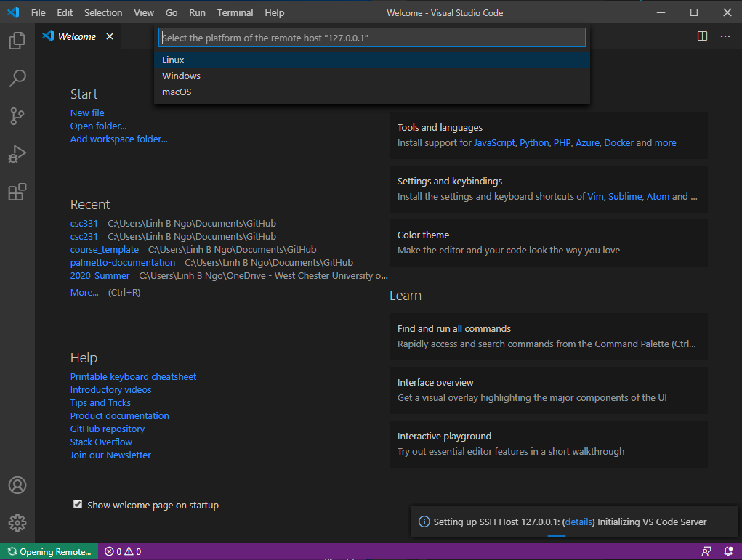Open the View menu
The image size is (742, 560).
[x=144, y=13]
